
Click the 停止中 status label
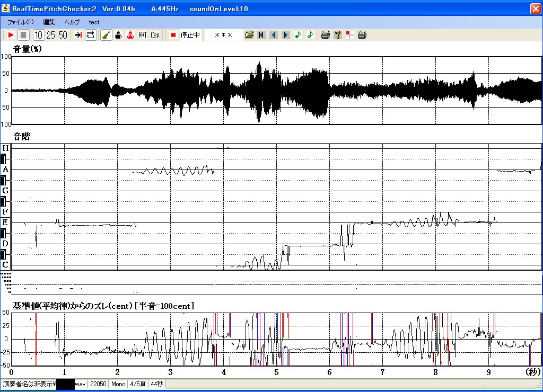[190, 35]
